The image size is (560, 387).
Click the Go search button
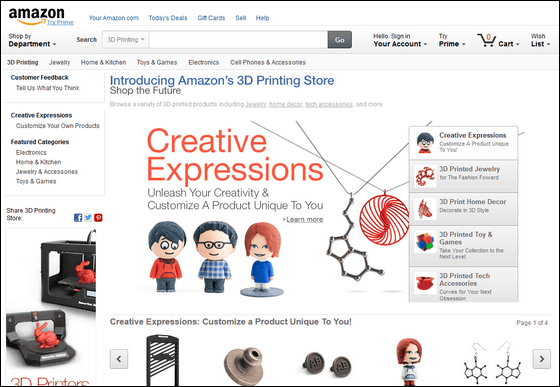point(340,40)
